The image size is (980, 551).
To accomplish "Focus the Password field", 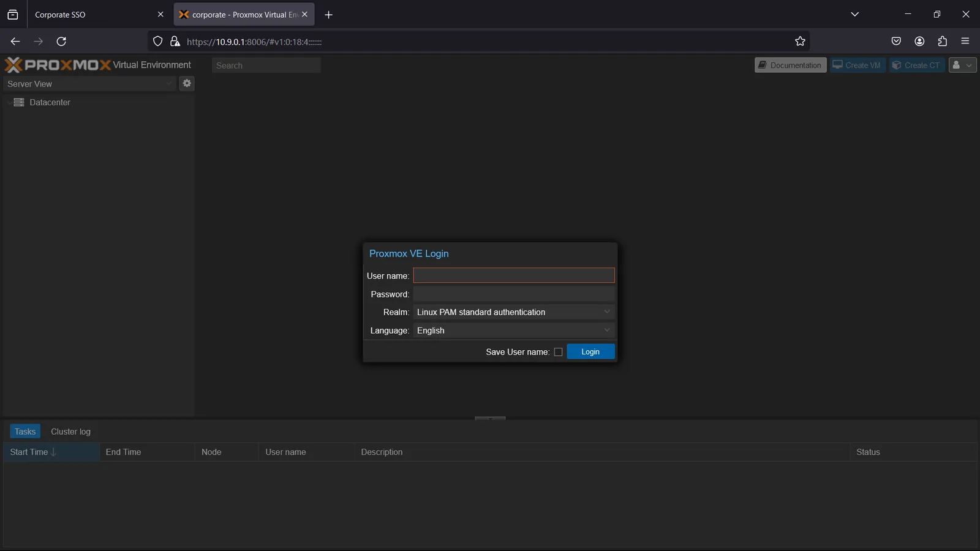I will [514, 294].
